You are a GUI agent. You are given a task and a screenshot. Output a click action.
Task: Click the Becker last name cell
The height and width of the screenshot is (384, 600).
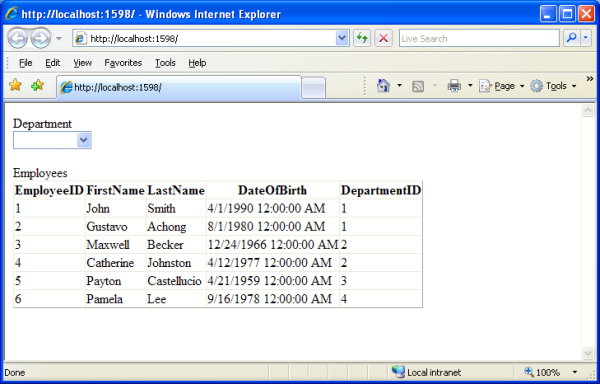coord(176,245)
